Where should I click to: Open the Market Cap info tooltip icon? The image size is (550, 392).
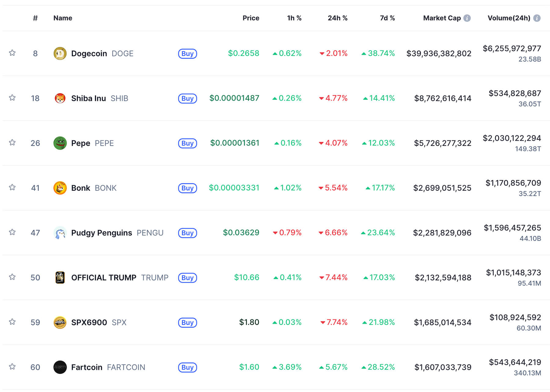468,18
